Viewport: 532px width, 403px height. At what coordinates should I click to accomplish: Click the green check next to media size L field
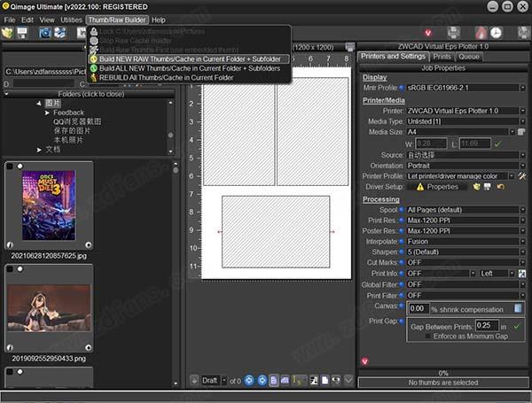[x=498, y=144]
